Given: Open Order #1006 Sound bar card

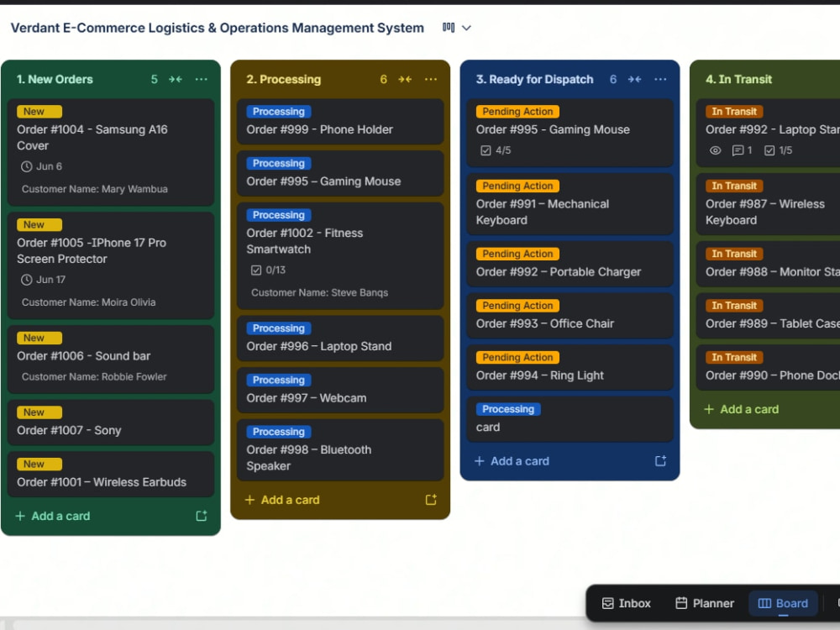Looking at the screenshot, I should coord(111,360).
